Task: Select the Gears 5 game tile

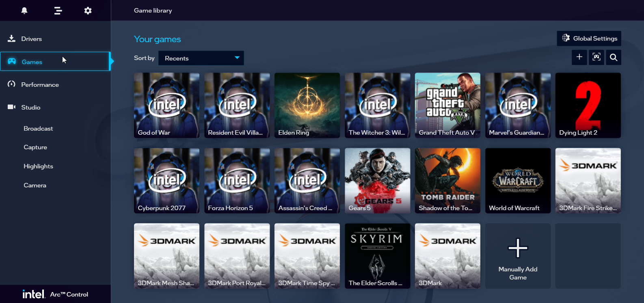Action: [377, 181]
